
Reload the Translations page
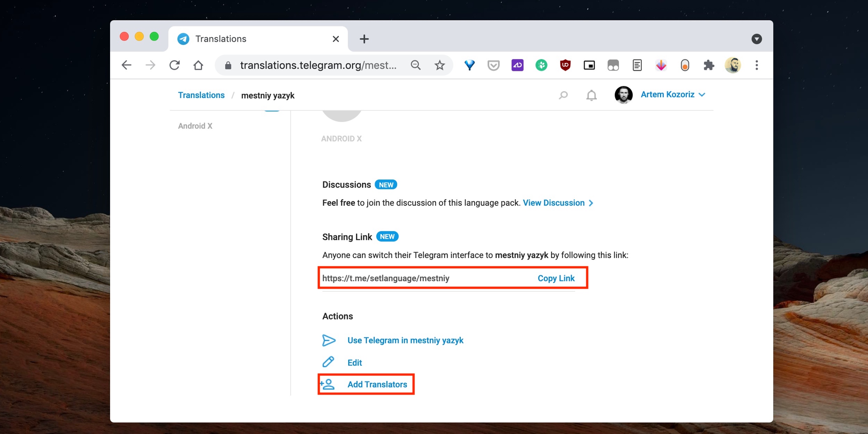[174, 65]
